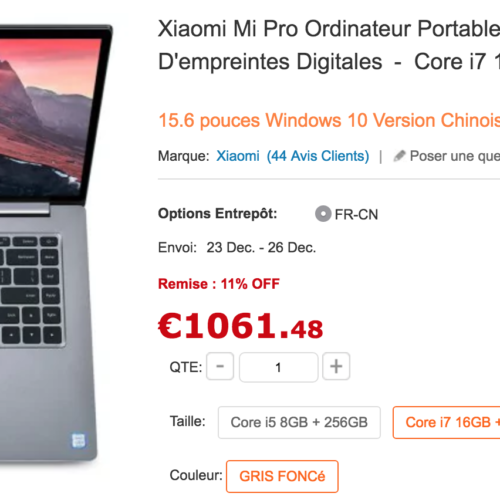Focus the QTE quantity input field
Image resolution: width=500 pixels, height=500 pixels.
click(279, 367)
